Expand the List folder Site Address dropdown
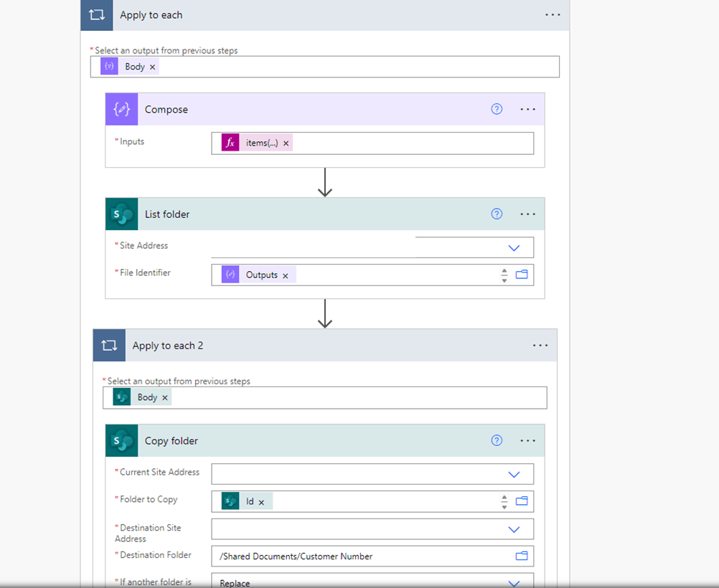 514,248
